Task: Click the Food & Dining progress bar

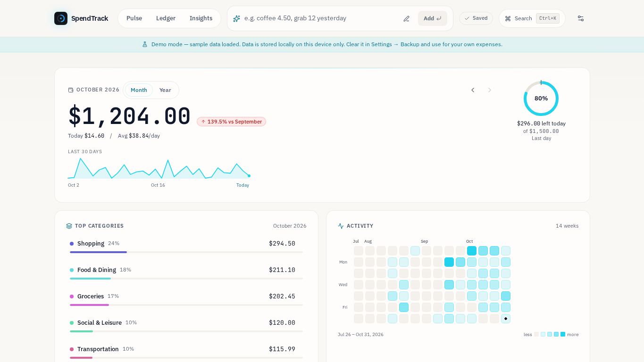Action: tap(186, 279)
